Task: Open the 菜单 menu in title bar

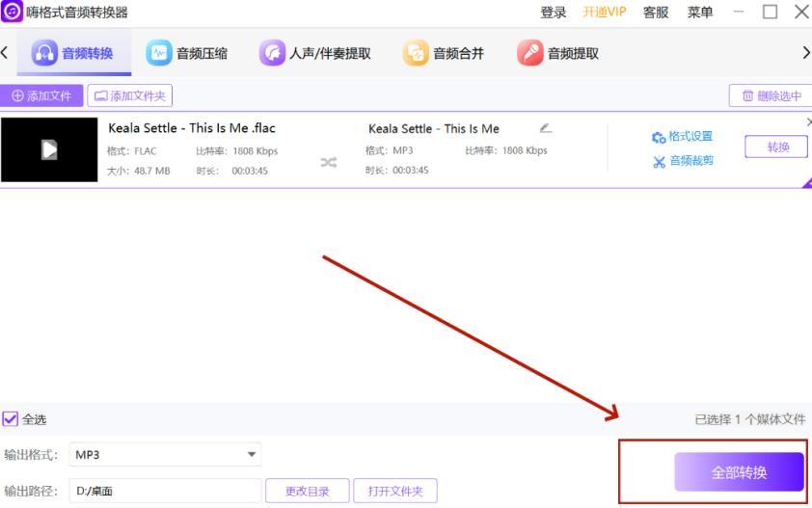Action: pos(700,13)
